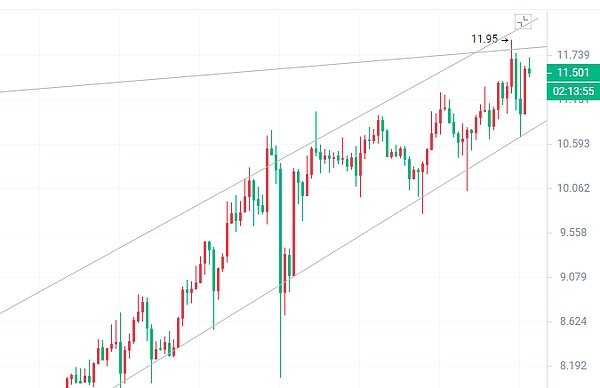Click the collapse chart icon at top right
This screenshot has height=388, width=600.
(x=523, y=21)
